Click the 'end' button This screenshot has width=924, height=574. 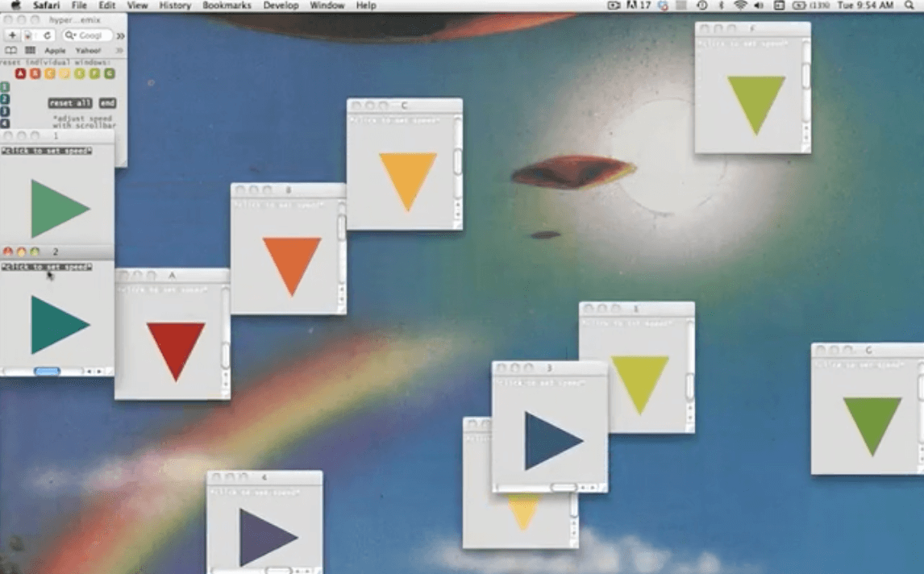(x=107, y=103)
